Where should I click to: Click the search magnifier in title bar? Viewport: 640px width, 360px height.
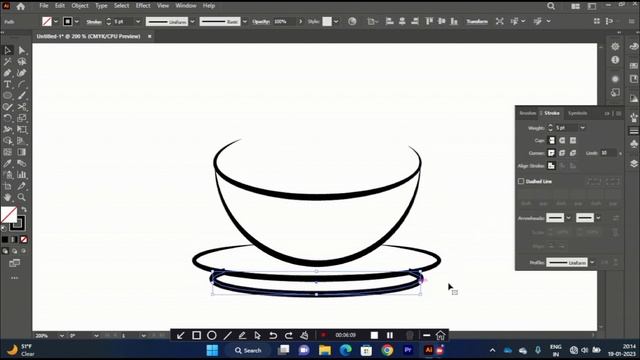tap(551, 6)
